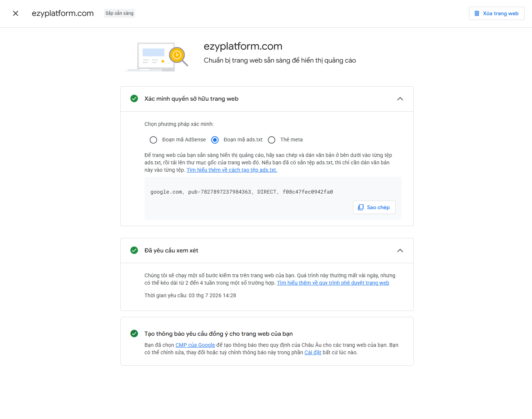Click the ezyplatform.com title in top bar
This screenshot has width=532, height=419.
tap(63, 13)
